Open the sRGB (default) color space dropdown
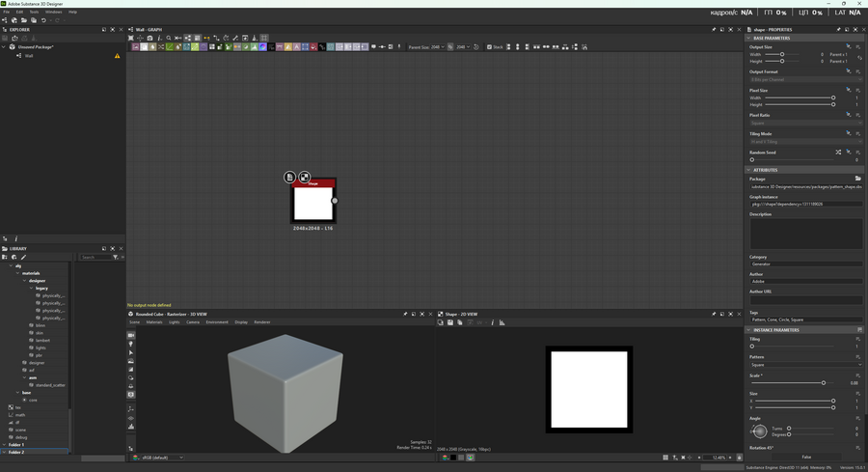This screenshot has width=868, height=472. tap(159, 458)
